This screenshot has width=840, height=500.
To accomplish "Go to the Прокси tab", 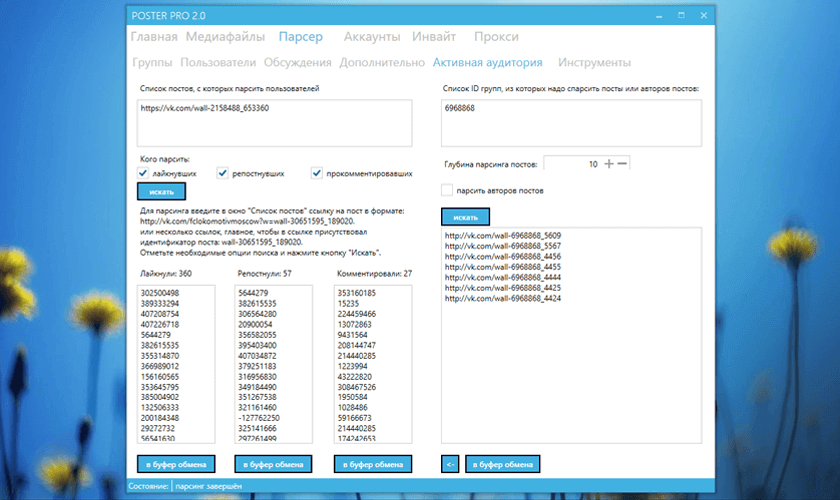I will click(496, 36).
